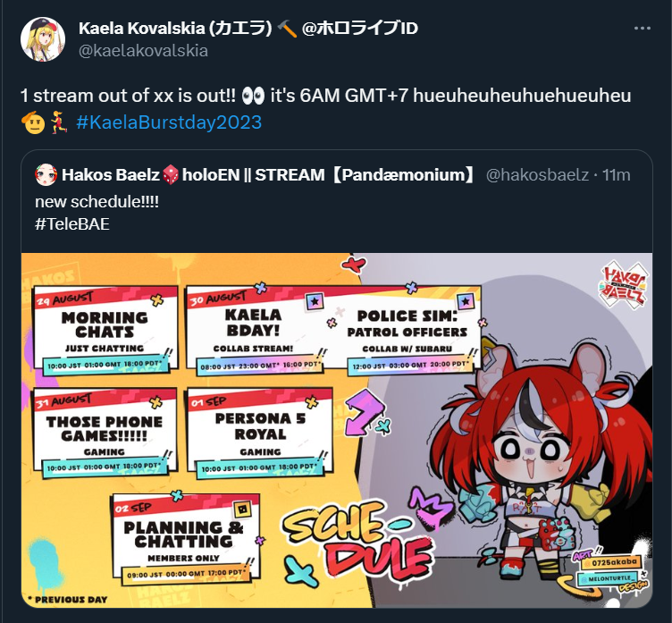Open image at Planning & Chatting card
The height and width of the screenshot is (623, 672).
pyautogui.click(x=185, y=536)
